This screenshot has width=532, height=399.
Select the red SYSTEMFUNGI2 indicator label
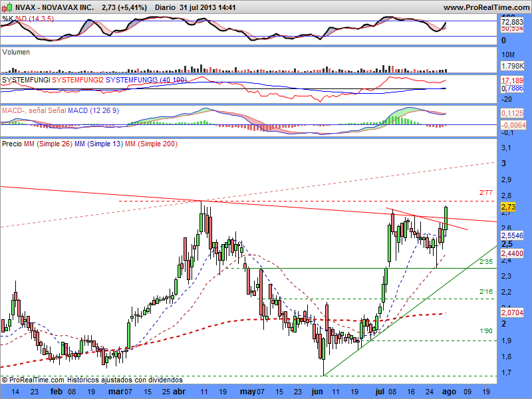tap(78, 80)
